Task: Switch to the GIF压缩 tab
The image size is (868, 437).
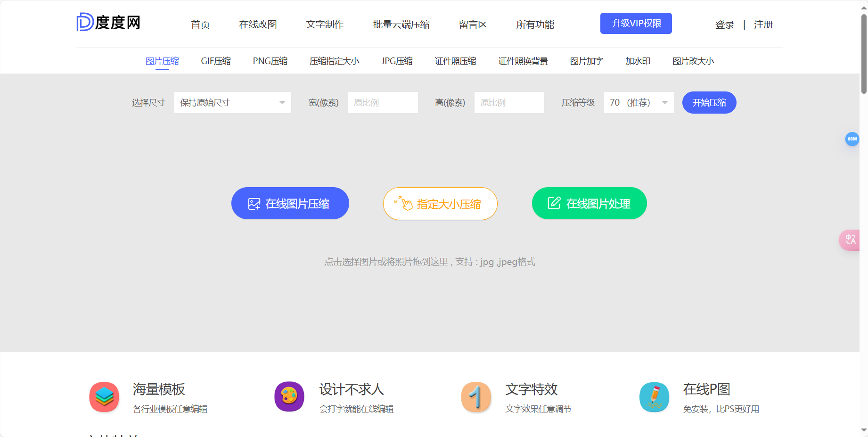Action: click(x=216, y=61)
